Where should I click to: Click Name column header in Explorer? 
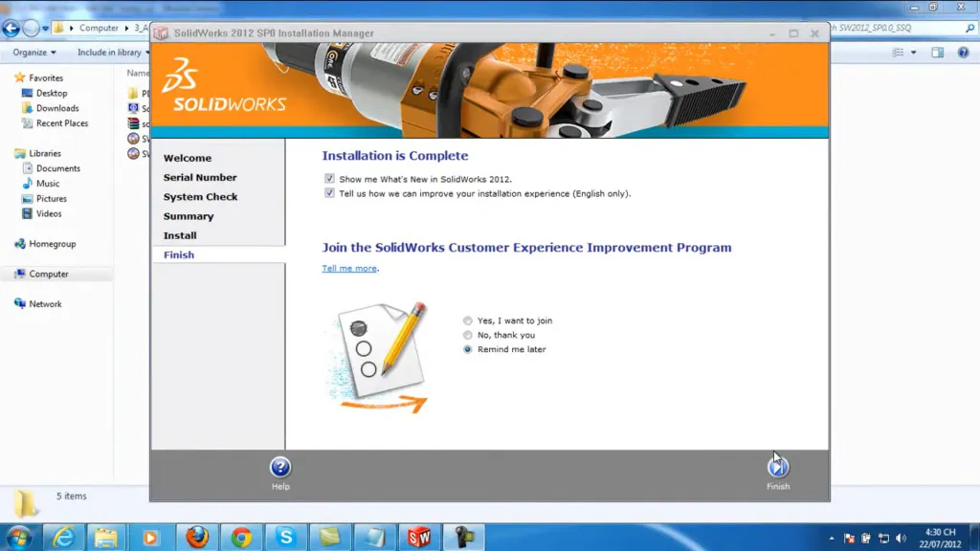coord(138,73)
